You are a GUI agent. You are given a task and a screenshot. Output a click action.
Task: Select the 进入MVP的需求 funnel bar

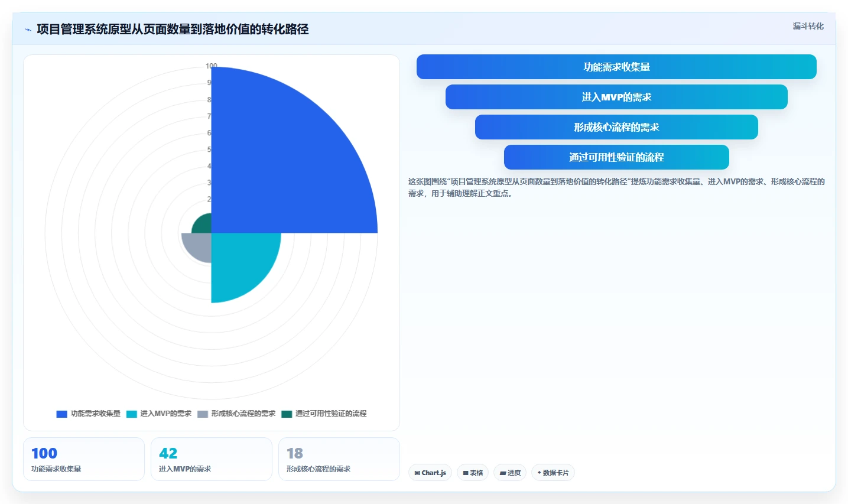[616, 97]
